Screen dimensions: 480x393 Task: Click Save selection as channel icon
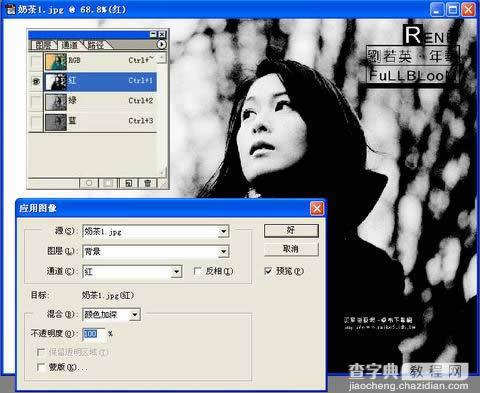tap(108, 183)
